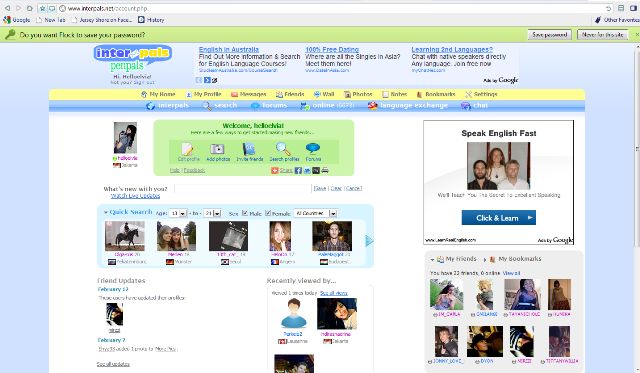640x373 pixels.
Task: Click the Save password button
Action: click(549, 35)
